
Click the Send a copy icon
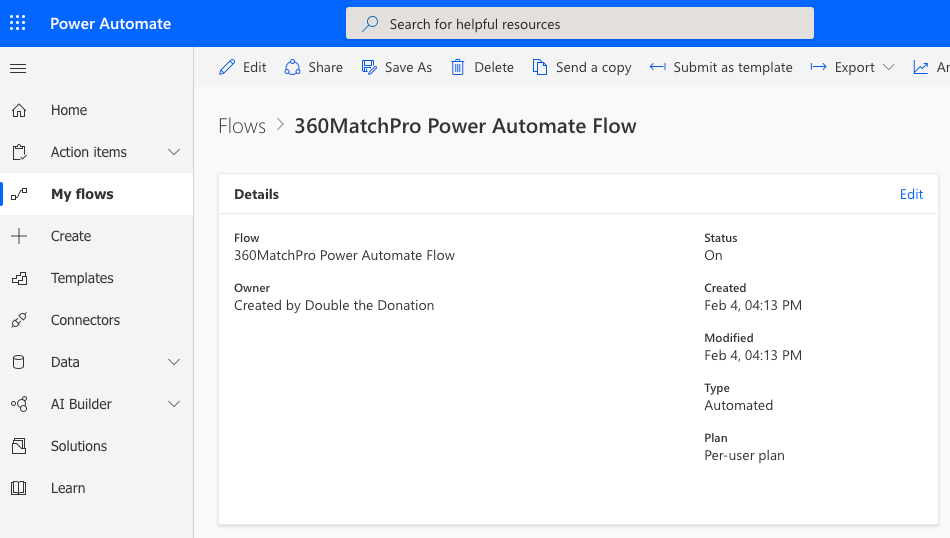click(x=540, y=67)
